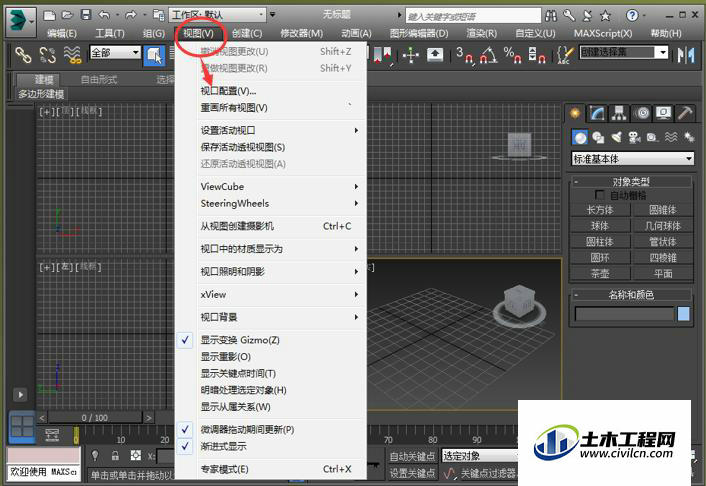Select the Lights category icon
The height and width of the screenshot is (486, 706).
point(616,137)
